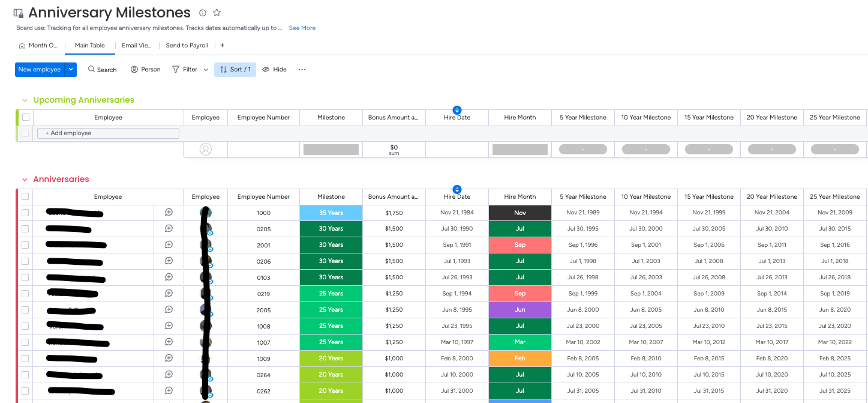Open the New employee dropdown arrow
This screenshot has width=868, height=403.
click(x=71, y=70)
